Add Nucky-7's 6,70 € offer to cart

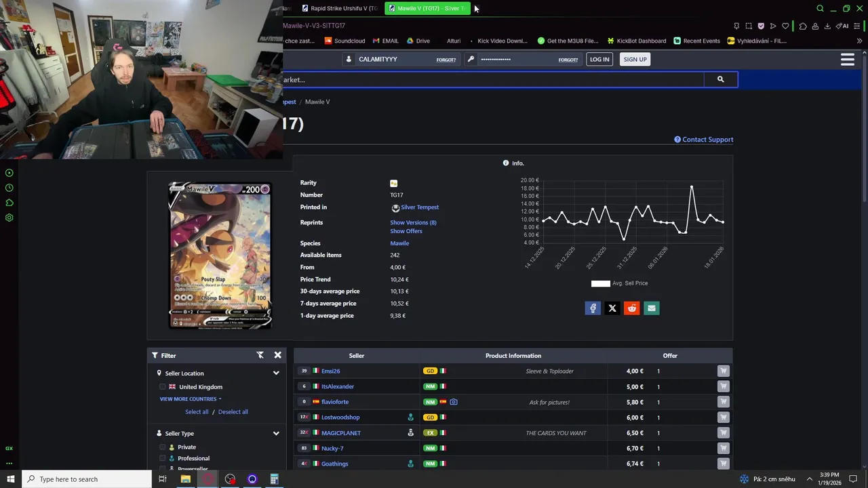point(724,448)
